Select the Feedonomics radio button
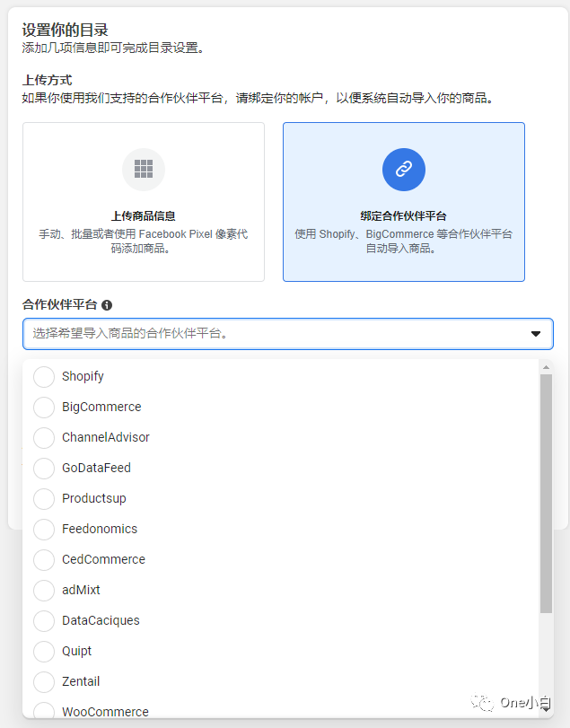570x728 pixels. (x=44, y=530)
